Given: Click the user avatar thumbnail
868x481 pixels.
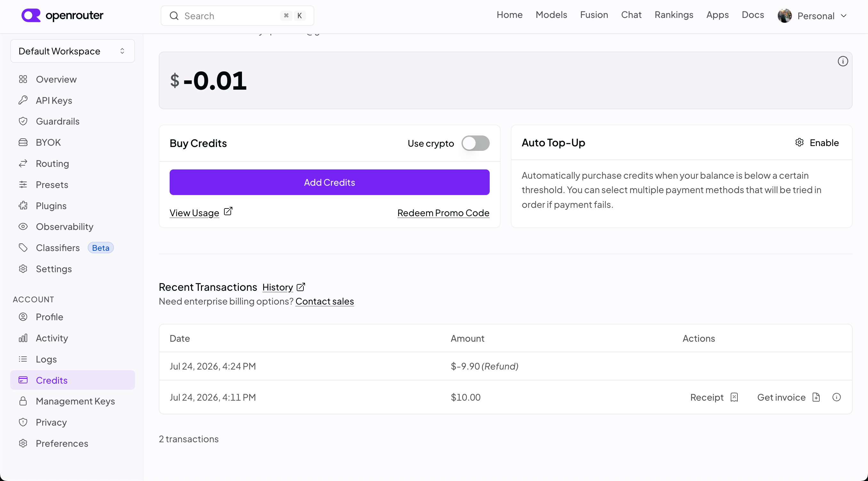Looking at the screenshot, I should (784, 16).
